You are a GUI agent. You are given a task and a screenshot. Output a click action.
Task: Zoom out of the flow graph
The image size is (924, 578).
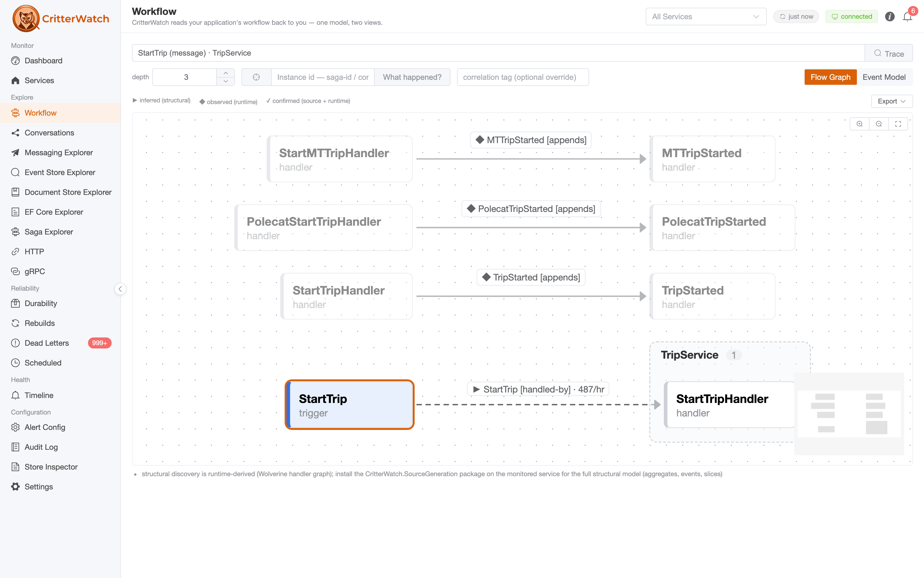[x=879, y=124]
